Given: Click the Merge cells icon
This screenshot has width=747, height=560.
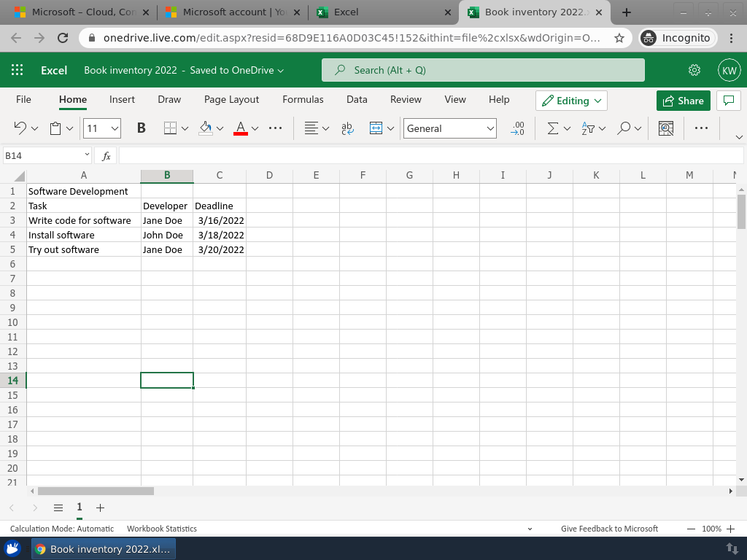Looking at the screenshot, I should (376, 128).
